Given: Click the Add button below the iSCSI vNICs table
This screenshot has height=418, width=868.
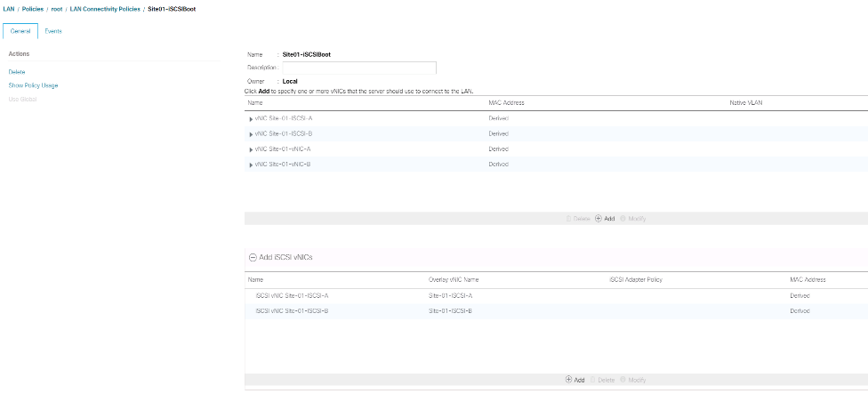Looking at the screenshot, I should 575,380.
